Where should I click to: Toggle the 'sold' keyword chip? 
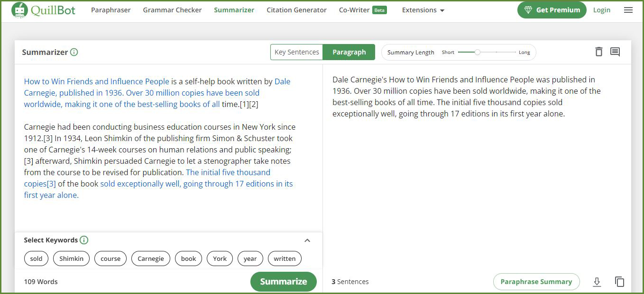click(x=36, y=258)
